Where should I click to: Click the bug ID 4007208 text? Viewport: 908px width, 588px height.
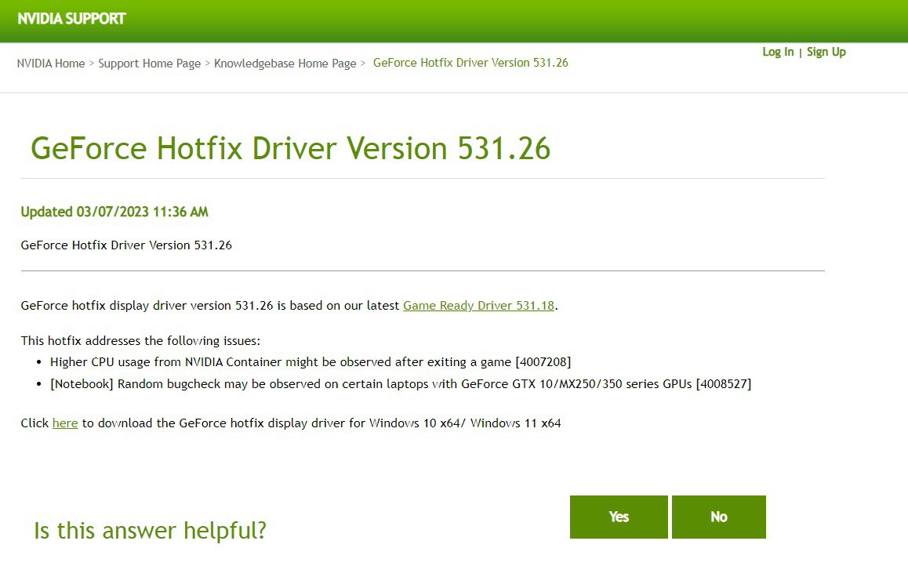(x=543, y=362)
